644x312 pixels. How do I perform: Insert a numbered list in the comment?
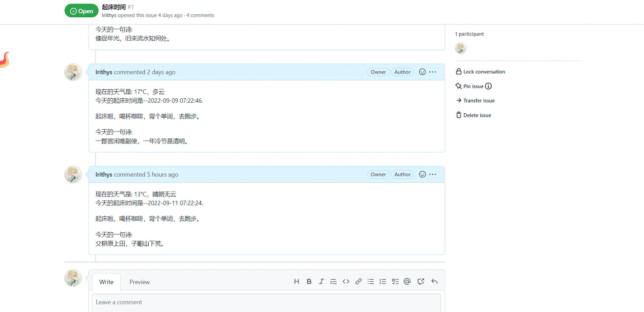(383, 281)
